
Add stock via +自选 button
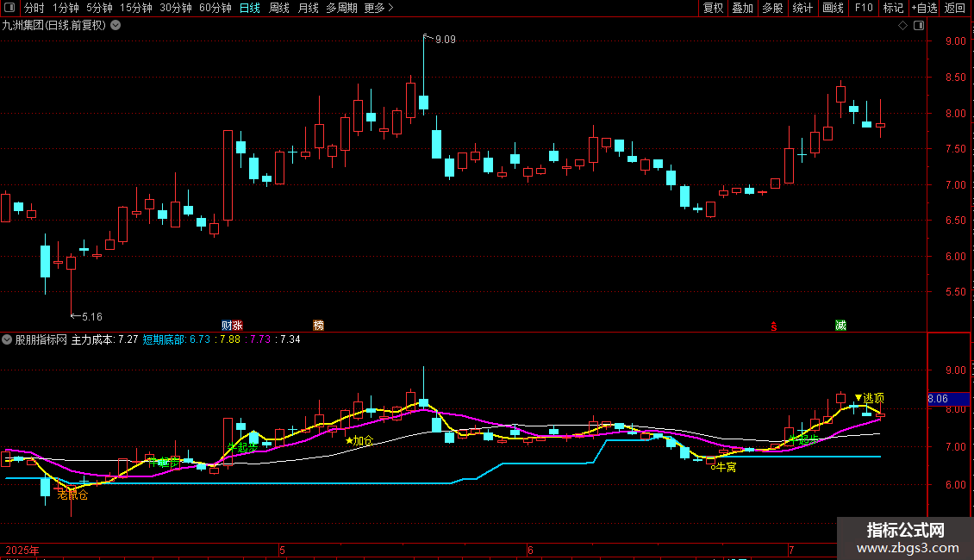[924, 8]
